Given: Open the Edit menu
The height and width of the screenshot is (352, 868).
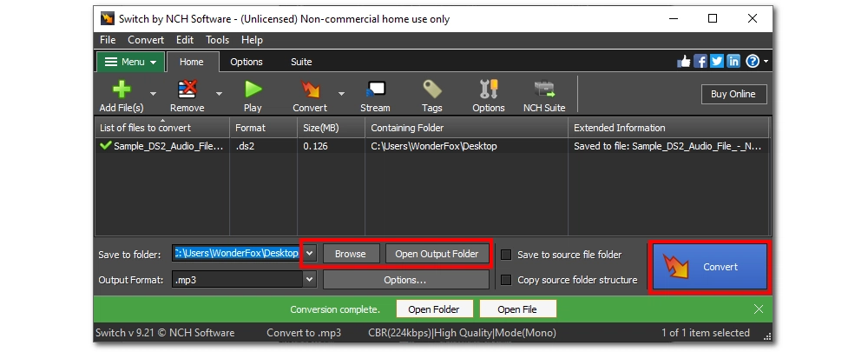Looking at the screenshot, I should pos(185,40).
